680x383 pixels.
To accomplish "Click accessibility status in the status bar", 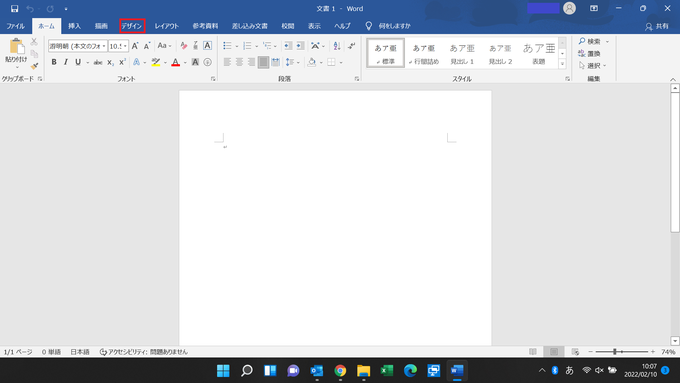I will [x=144, y=352].
